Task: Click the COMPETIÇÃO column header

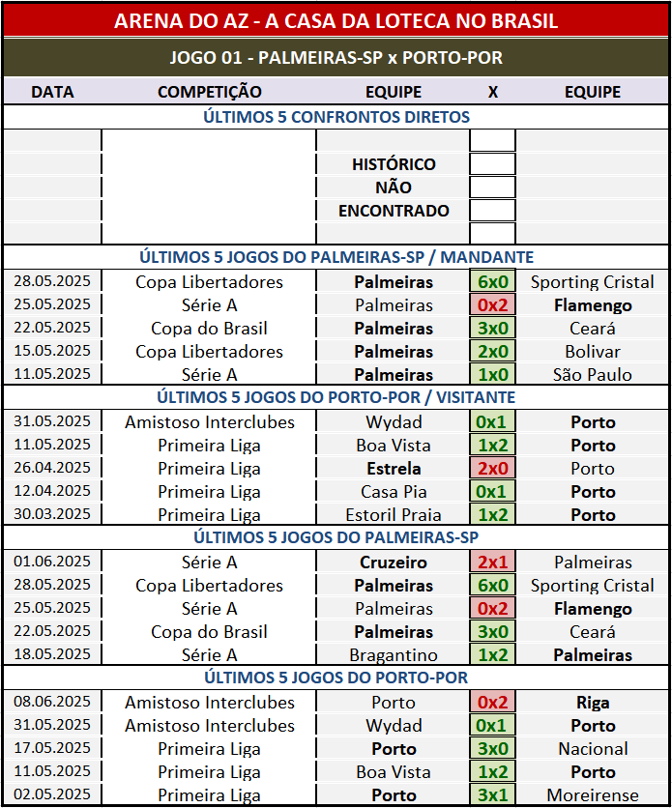Action: coord(209,92)
